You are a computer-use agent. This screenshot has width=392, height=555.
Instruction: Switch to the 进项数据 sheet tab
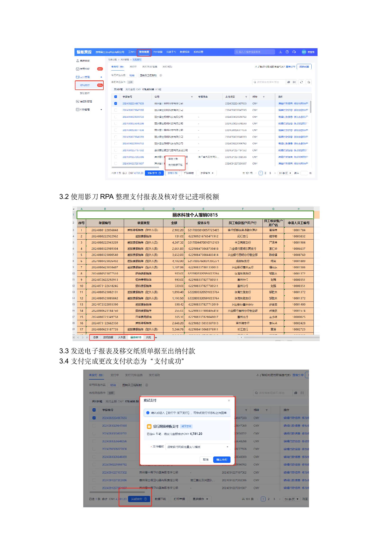coord(108,338)
